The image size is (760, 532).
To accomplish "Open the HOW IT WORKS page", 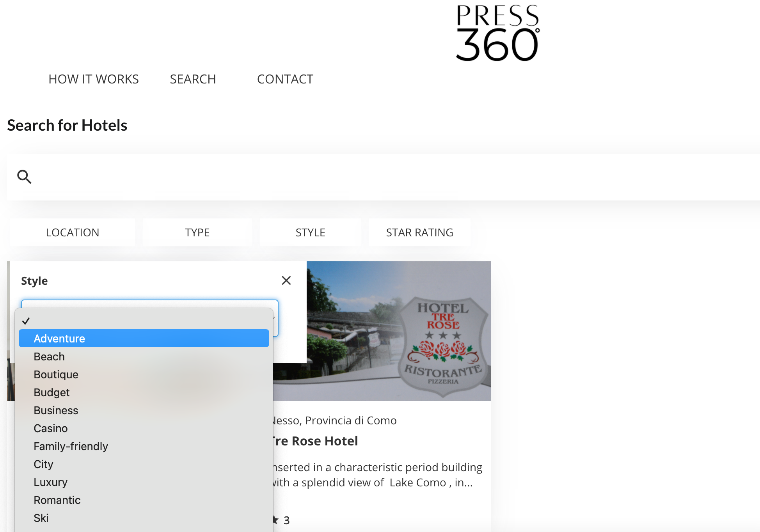I will coord(94,79).
